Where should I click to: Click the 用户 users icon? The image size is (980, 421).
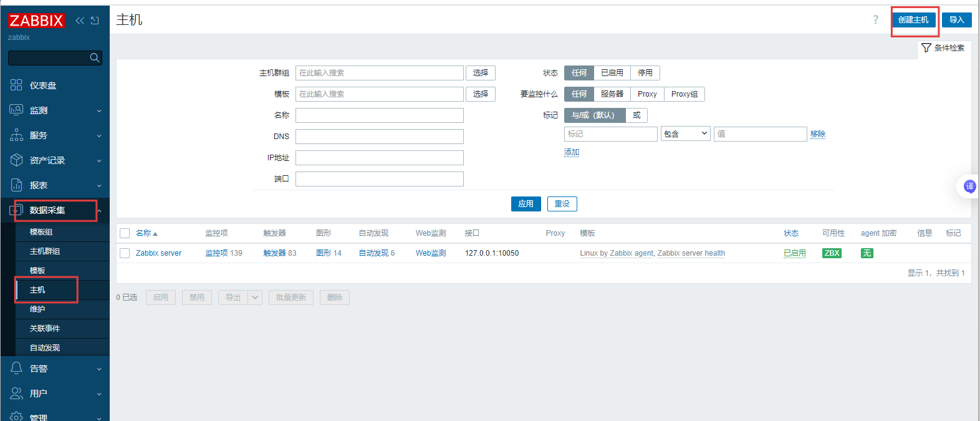coord(16,393)
